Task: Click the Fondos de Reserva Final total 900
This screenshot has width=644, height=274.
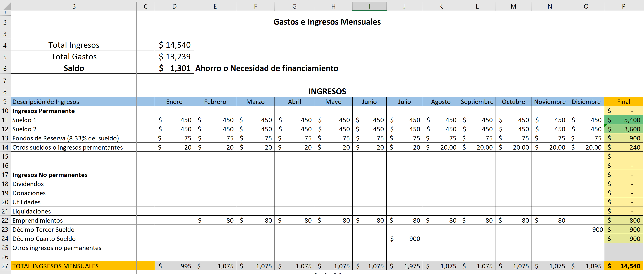Action: tap(623, 138)
